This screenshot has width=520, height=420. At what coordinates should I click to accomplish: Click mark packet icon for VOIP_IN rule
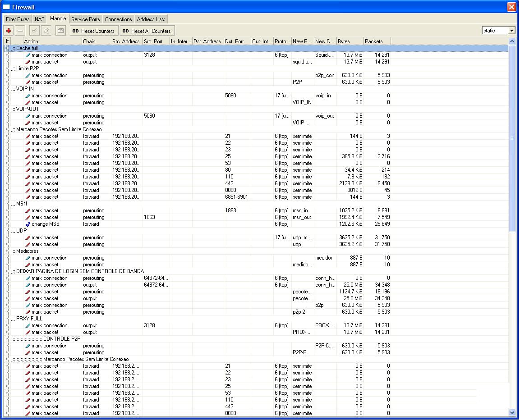[x=28, y=102]
